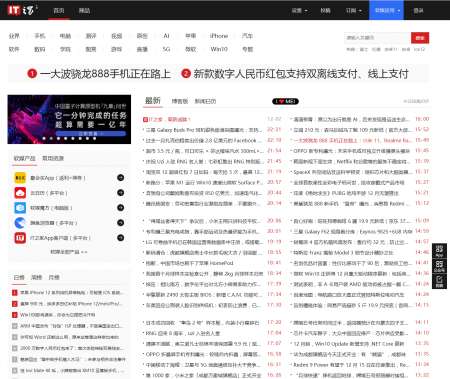Open the Galaxy Buds Pro news item
This screenshot has width=450, height=379.
204,130
